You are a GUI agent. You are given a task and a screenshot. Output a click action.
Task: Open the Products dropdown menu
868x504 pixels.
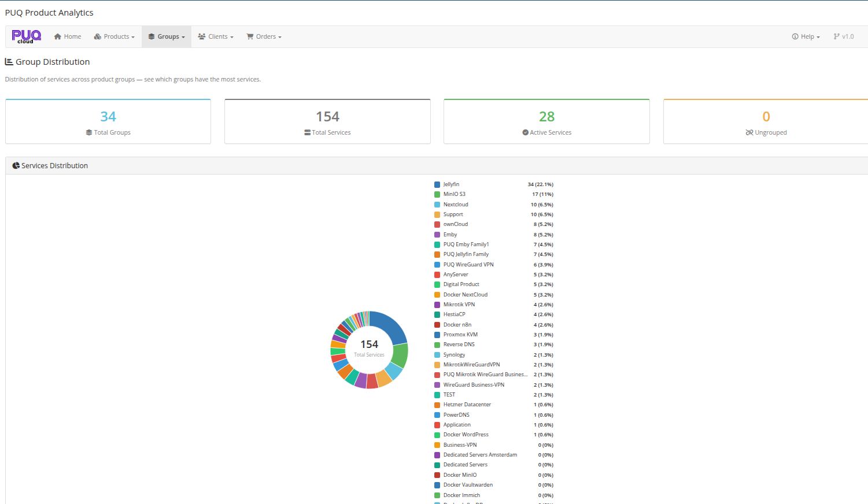point(114,36)
